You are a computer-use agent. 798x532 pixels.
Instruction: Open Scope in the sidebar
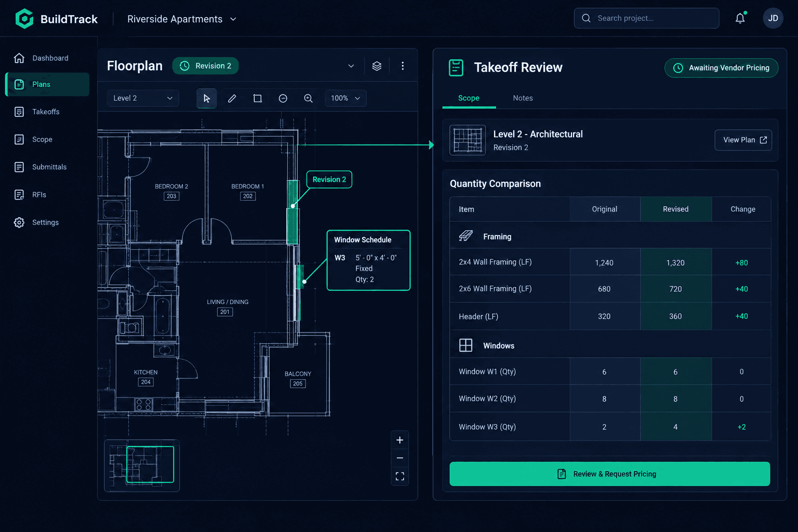click(47, 139)
